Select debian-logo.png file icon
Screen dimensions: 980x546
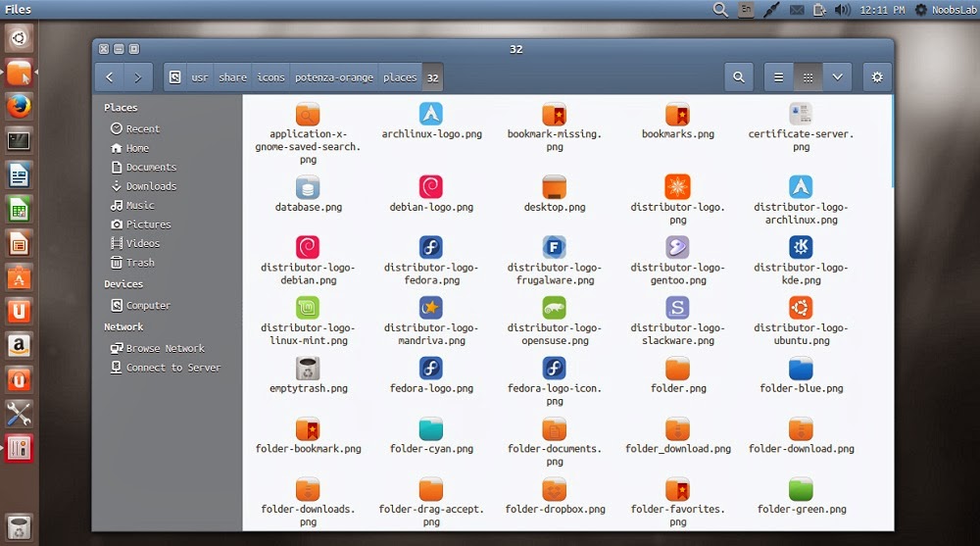tap(431, 187)
